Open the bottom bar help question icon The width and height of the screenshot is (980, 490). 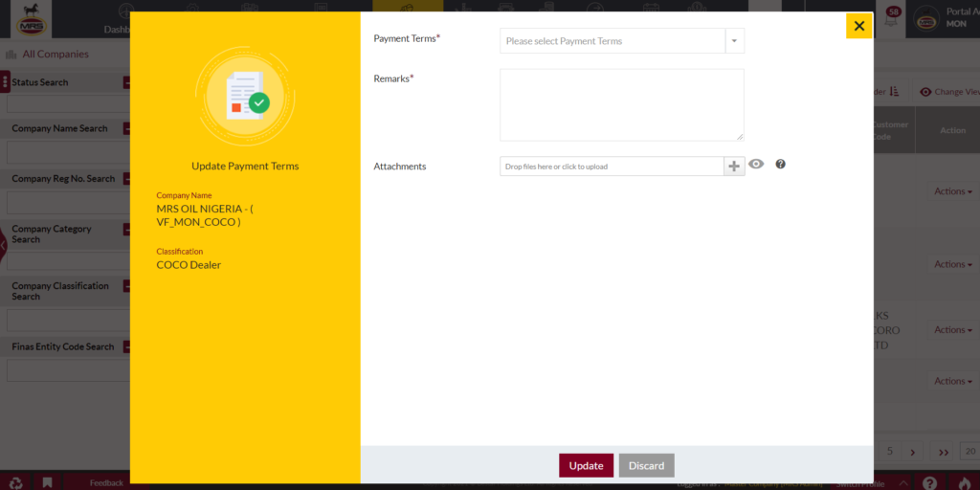[x=929, y=482]
